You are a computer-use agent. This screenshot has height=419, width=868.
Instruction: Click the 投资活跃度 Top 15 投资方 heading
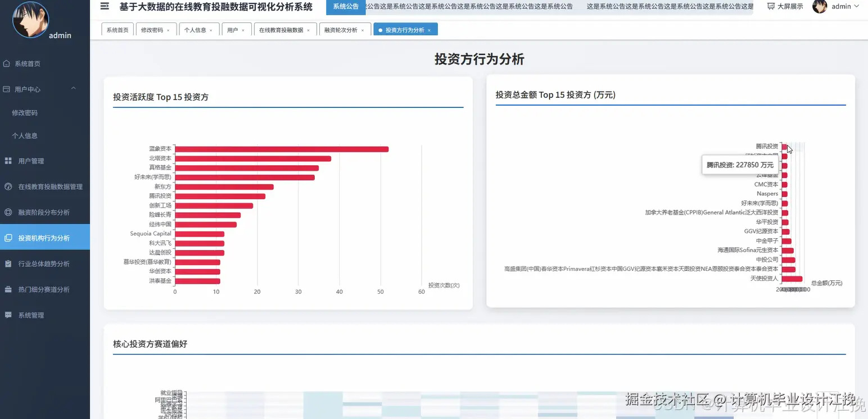[x=161, y=97]
